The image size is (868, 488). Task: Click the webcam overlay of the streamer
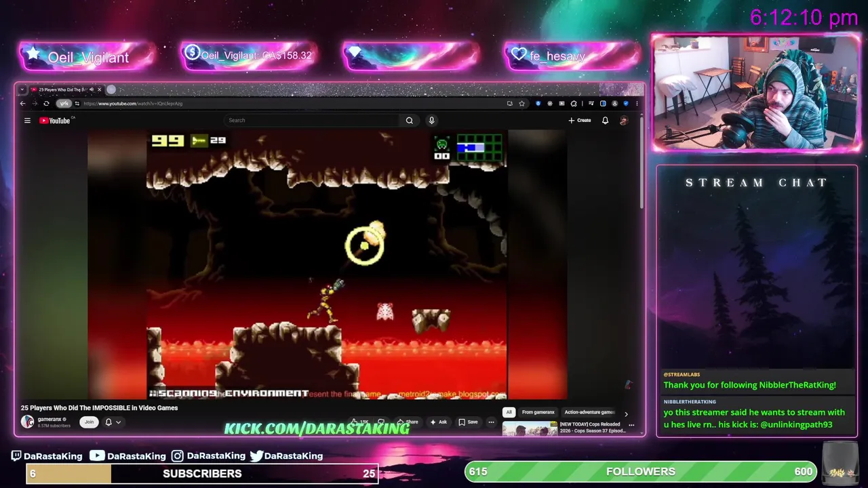[755, 92]
